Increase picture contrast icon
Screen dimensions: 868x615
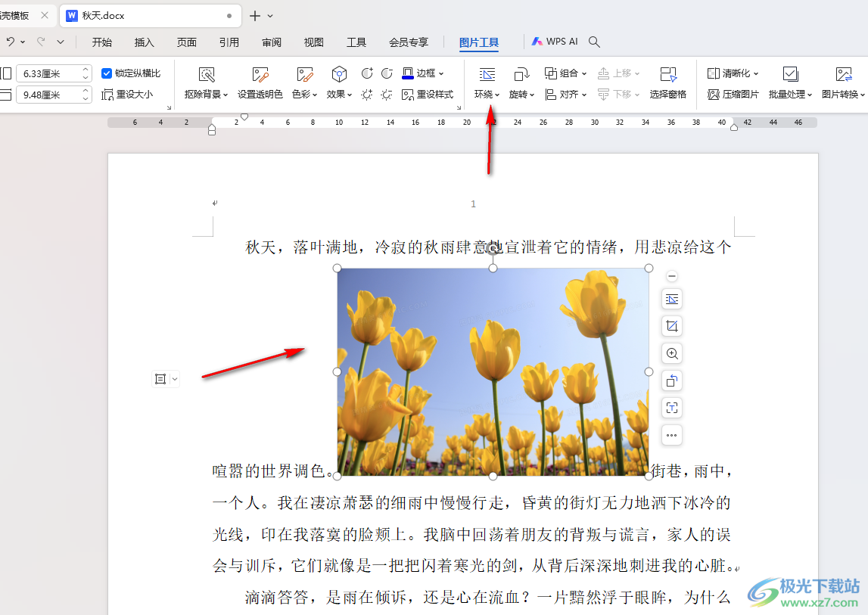pos(367,73)
